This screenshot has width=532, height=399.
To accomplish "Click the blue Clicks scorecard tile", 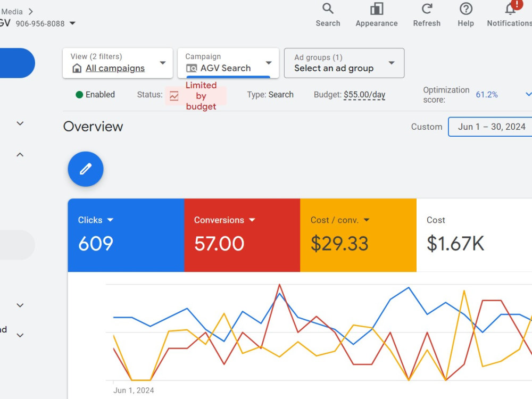I will pos(126,235).
